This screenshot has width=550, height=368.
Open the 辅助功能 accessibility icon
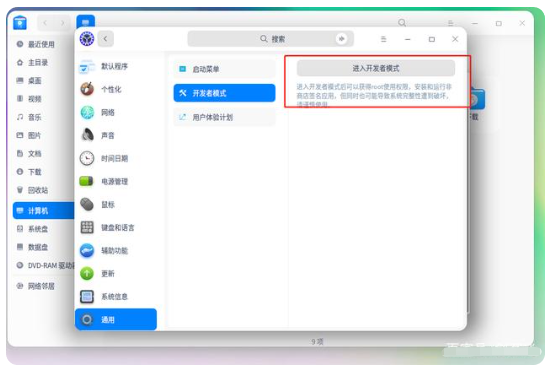87,250
